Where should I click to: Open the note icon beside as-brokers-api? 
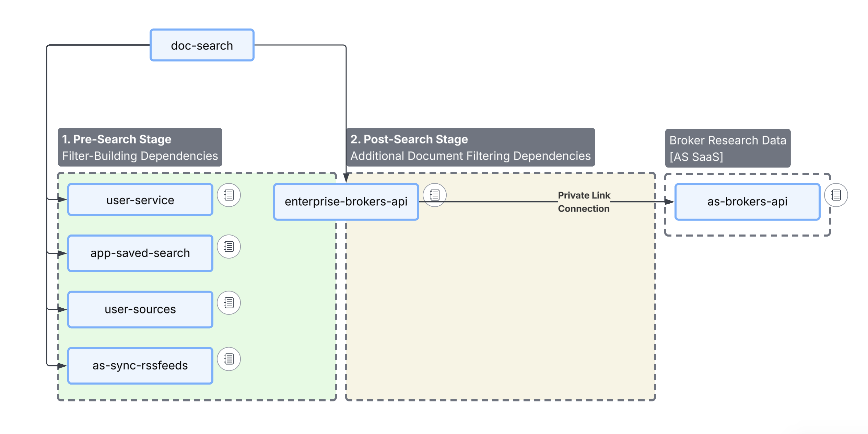[835, 195]
